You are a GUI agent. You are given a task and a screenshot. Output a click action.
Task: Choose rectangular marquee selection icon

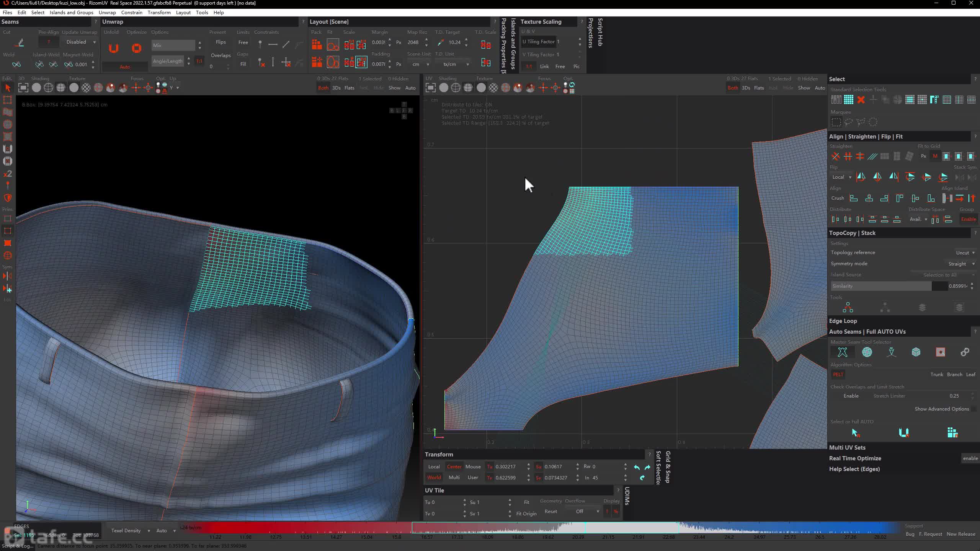pyautogui.click(x=836, y=122)
